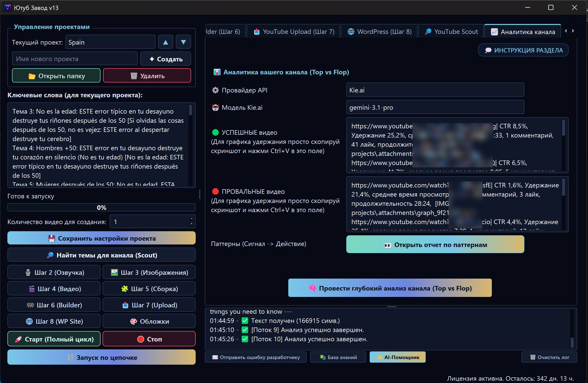The height and width of the screenshot is (383, 588).
Task: Click the 0% progress bar
Action: [102, 207]
